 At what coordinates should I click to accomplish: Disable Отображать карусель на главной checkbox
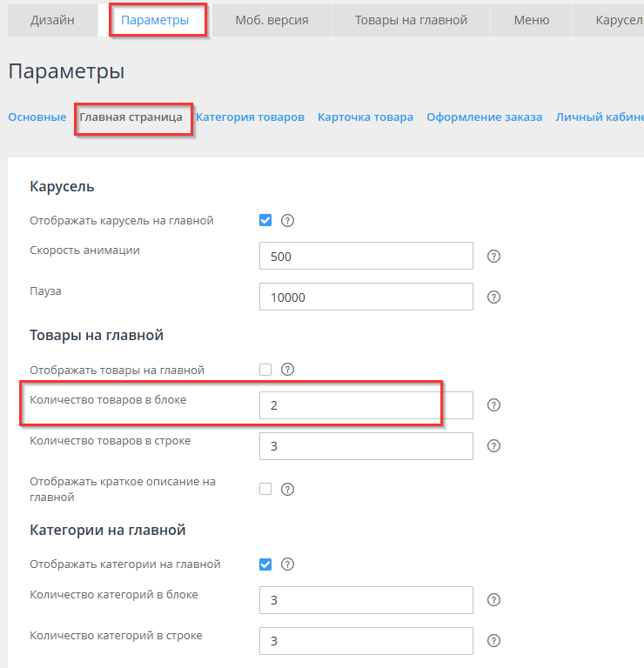tap(266, 220)
